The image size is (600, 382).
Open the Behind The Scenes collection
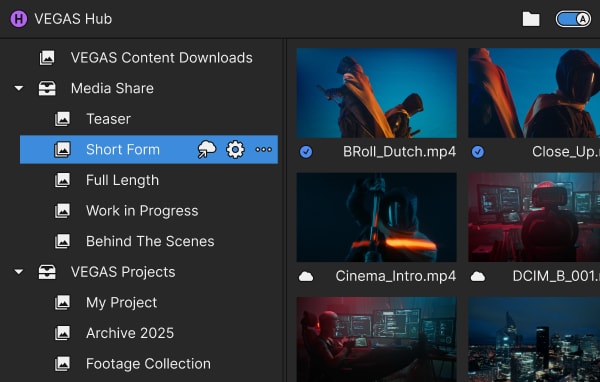click(150, 242)
